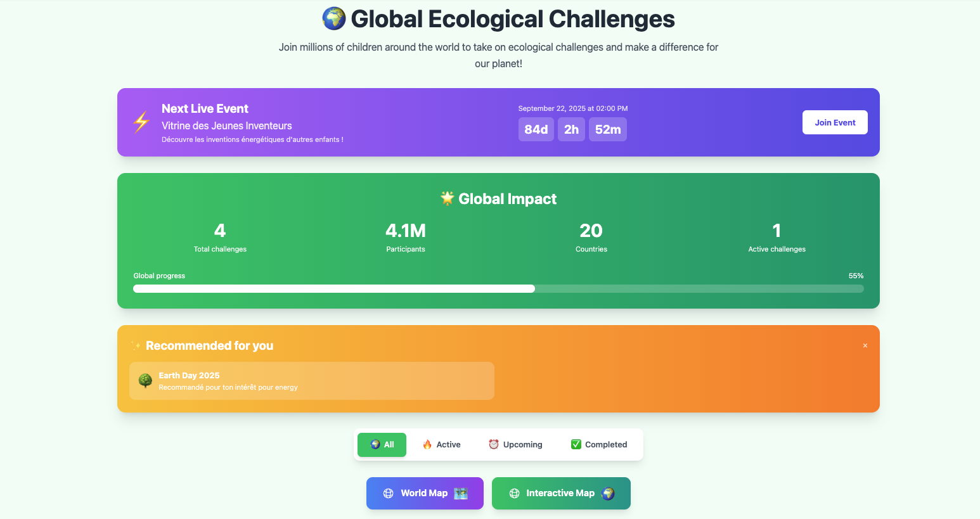Click the lightning bolt event icon
Screen dimensions: 980x519
[141, 122]
